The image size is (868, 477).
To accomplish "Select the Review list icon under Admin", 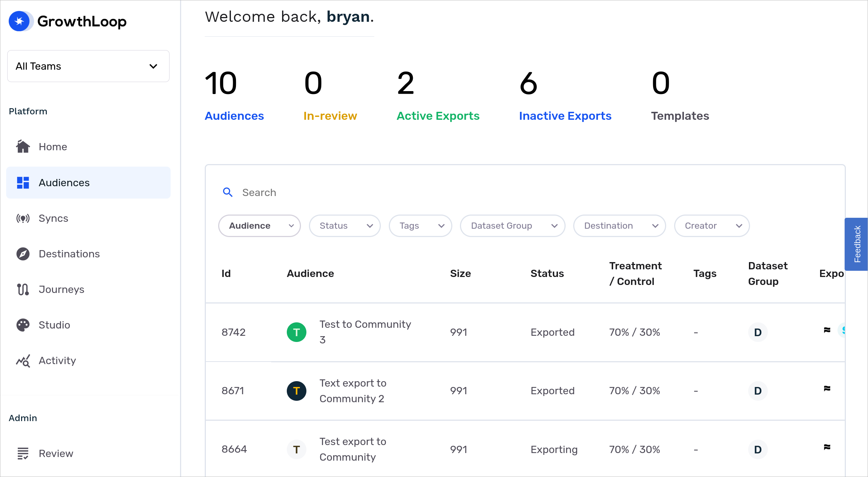I will click(x=23, y=453).
